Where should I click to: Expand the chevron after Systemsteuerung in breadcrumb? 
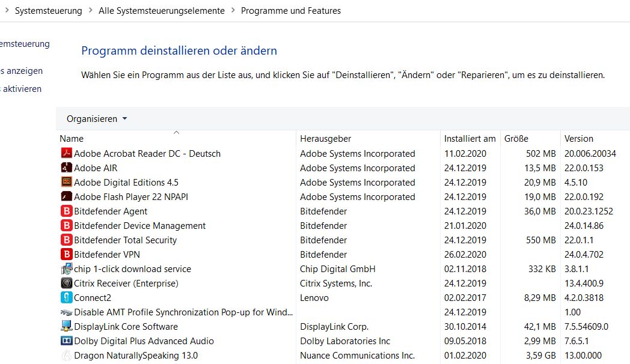pyautogui.click(x=90, y=10)
